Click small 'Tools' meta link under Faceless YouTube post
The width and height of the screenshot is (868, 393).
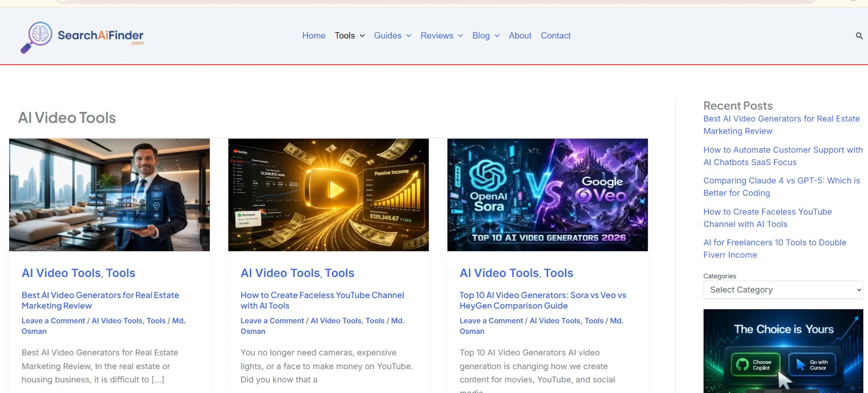point(375,321)
